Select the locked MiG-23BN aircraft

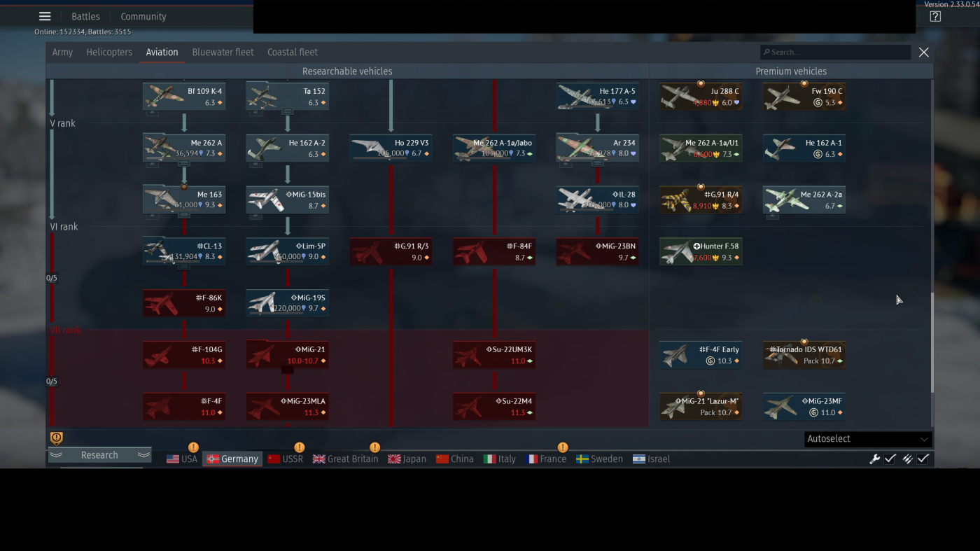[598, 252]
